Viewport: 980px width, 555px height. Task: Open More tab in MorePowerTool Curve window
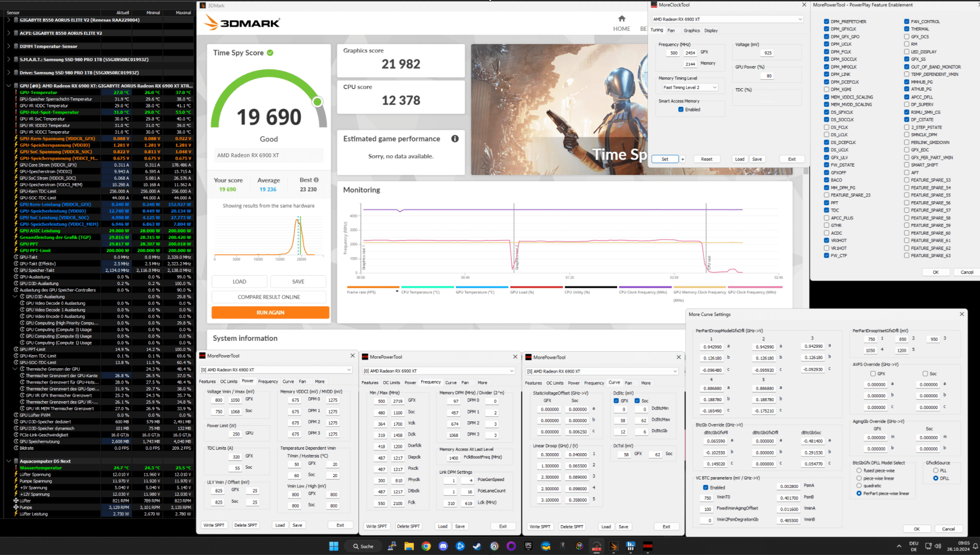click(x=646, y=383)
